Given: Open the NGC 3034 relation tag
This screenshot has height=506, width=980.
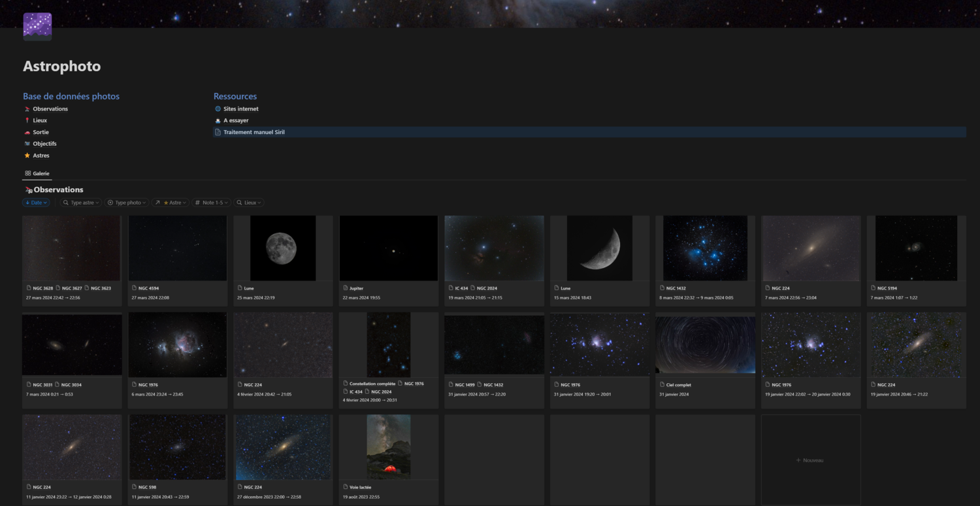Looking at the screenshot, I should 71,385.
